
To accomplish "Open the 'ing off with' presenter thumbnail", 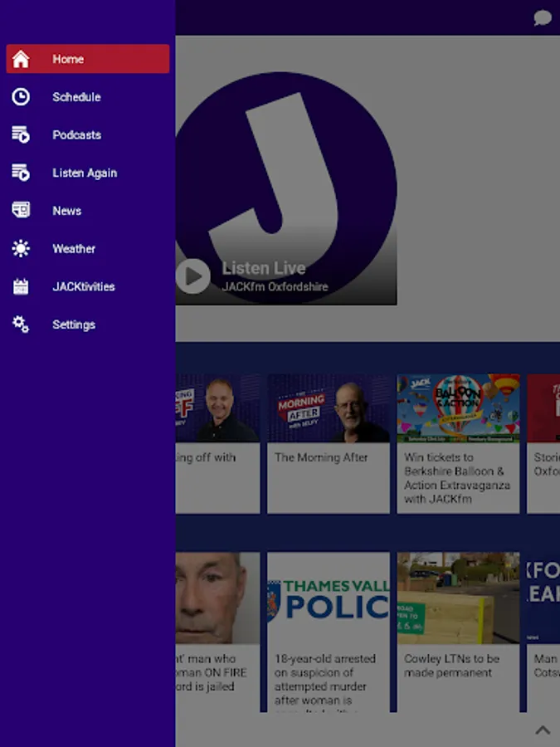I will [x=217, y=408].
